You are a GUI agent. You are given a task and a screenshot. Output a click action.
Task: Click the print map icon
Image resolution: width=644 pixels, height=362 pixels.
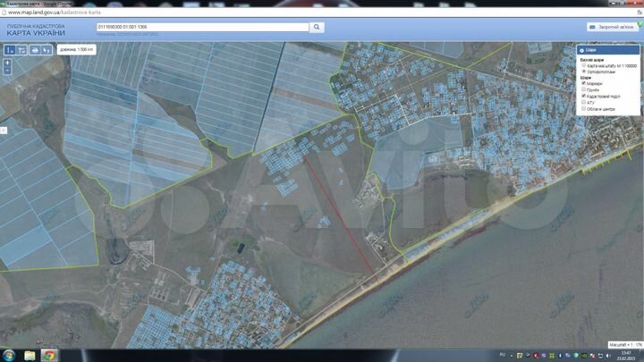coord(35,50)
